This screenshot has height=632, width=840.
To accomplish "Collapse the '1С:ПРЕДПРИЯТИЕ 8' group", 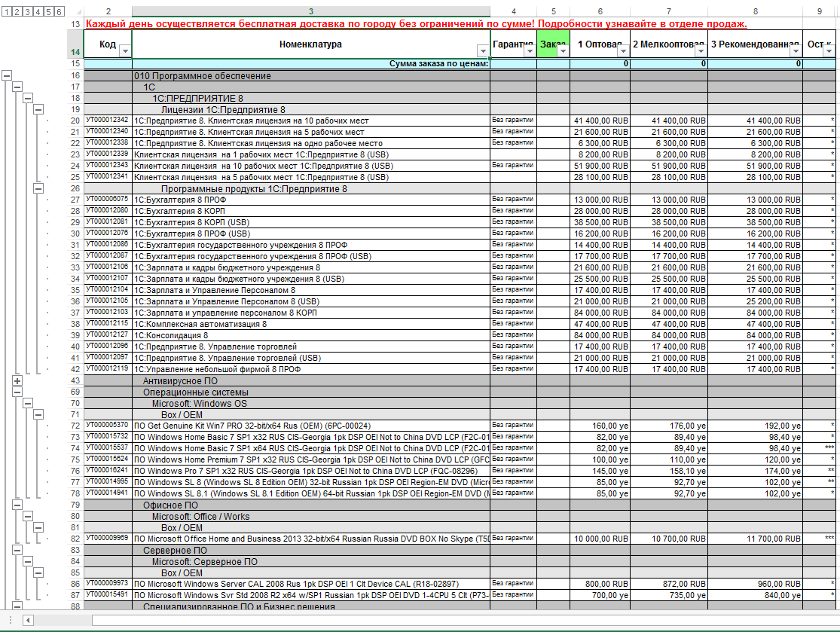I will tap(28, 98).
